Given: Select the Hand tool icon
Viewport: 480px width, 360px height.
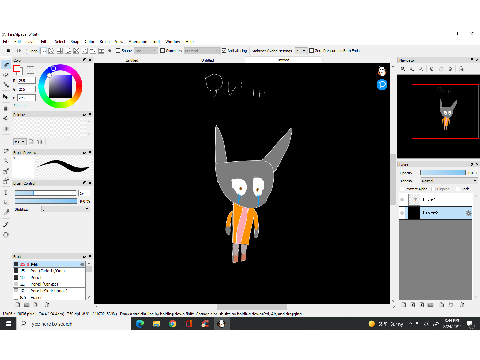Looking at the screenshot, I should (x=6, y=235).
